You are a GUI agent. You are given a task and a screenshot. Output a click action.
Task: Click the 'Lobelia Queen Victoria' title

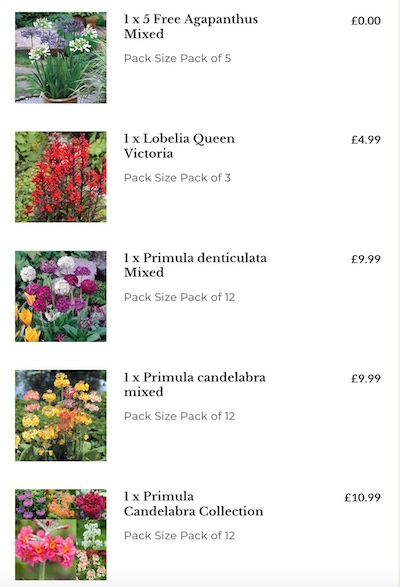tap(179, 146)
